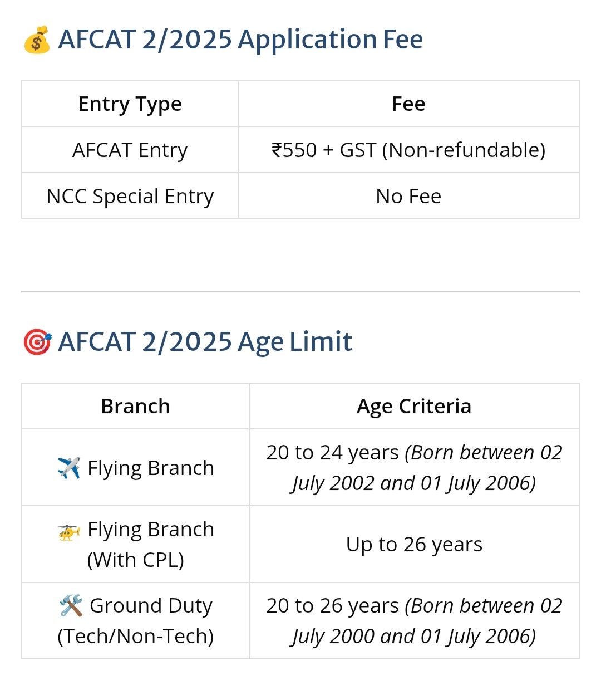
Task: Select the AFCAT Entry cell
Action: tap(130, 150)
